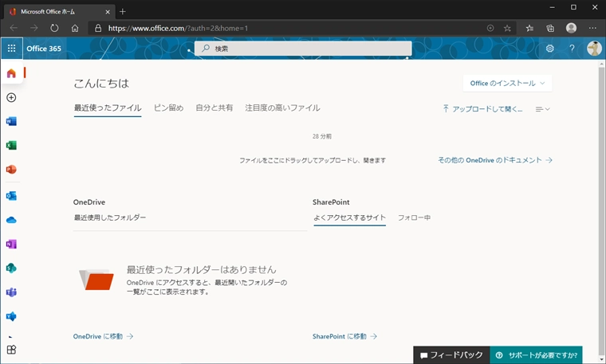
Task: Select the 最近使ったファイル tab
Action: coord(108,108)
